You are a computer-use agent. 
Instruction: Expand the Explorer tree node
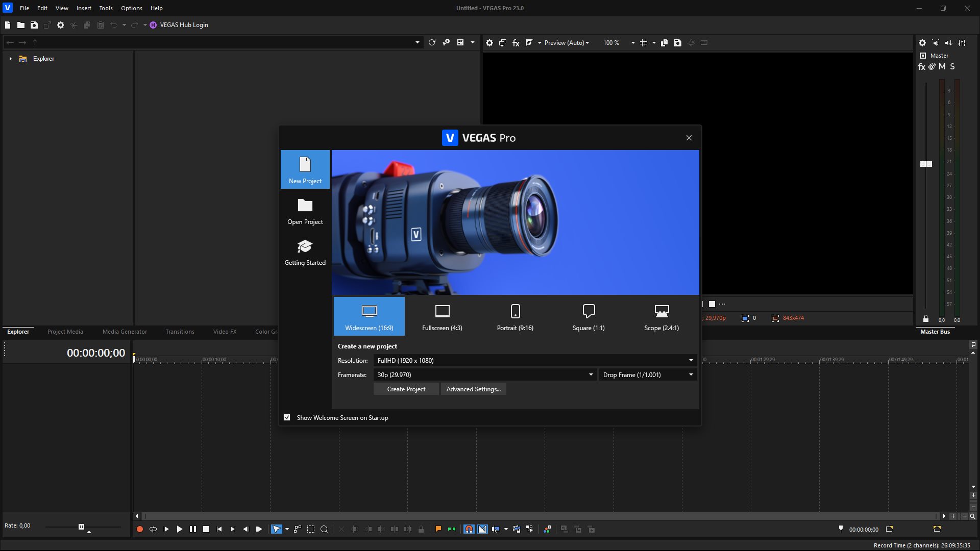click(10, 59)
